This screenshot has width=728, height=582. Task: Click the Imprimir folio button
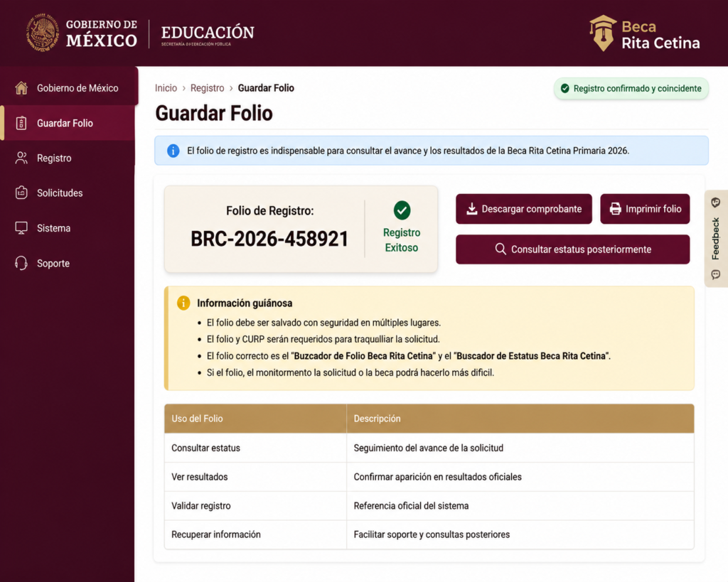pos(645,209)
